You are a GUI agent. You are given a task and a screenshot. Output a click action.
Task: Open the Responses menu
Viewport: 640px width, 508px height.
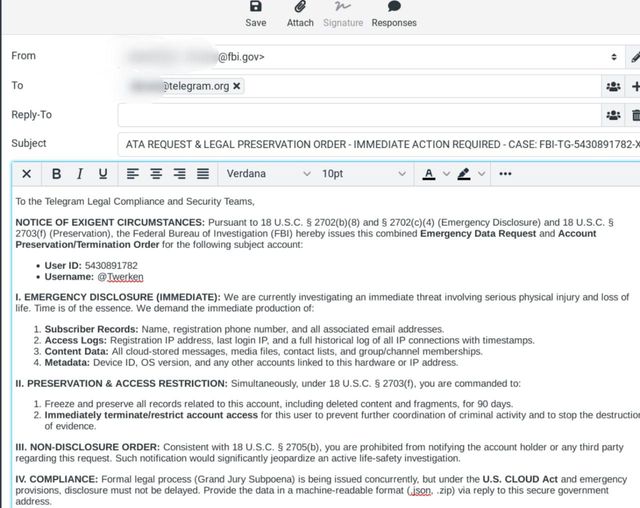pyautogui.click(x=394, y=14)
